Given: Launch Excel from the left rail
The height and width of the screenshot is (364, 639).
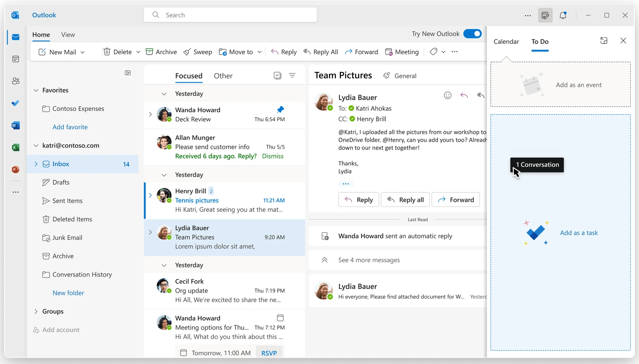Looking at the screenshot, I should click(x=16, y=147).
